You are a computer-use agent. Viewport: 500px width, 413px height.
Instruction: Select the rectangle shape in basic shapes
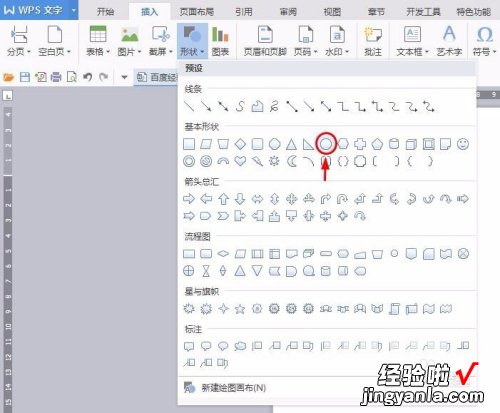pos(189,144)
